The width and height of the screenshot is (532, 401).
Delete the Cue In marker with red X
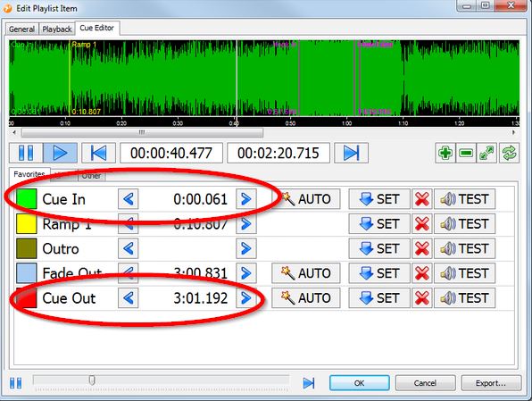[421, 199]
